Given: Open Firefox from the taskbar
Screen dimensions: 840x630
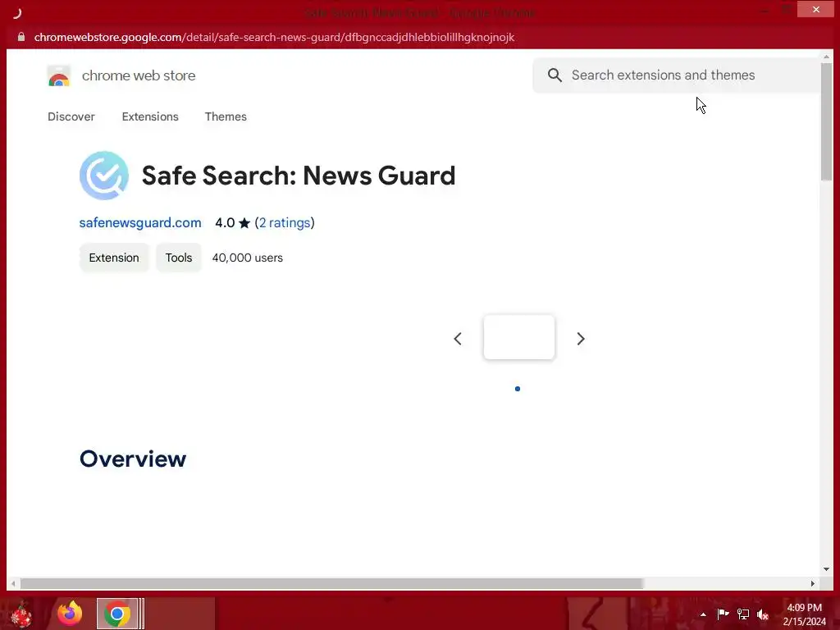Looking at the screenshot, I should click(x=71, y=614).
